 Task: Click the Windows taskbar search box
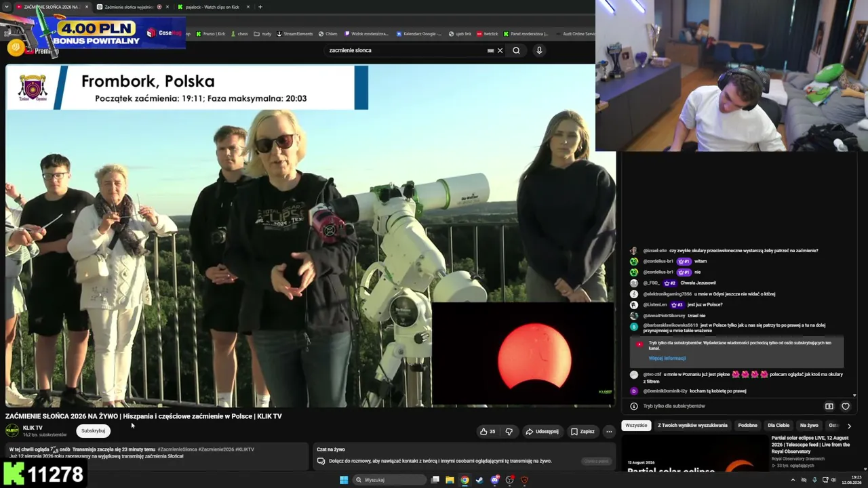point(389,480)
